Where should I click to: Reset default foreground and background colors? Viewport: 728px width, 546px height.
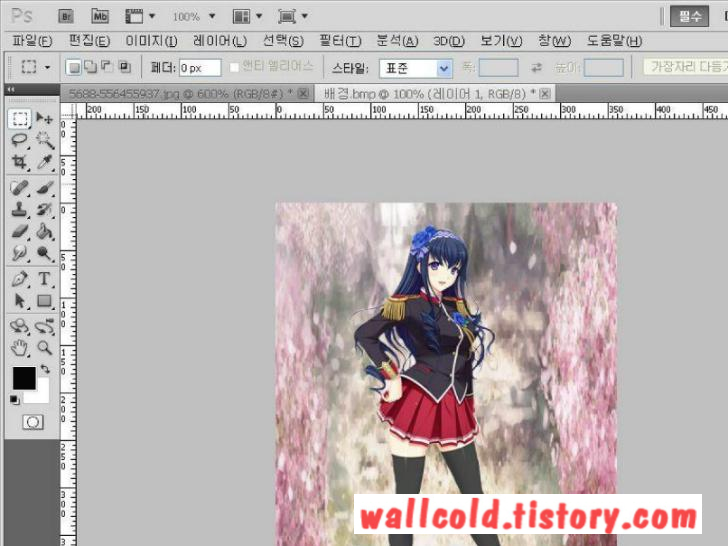(x=14, y=399)
